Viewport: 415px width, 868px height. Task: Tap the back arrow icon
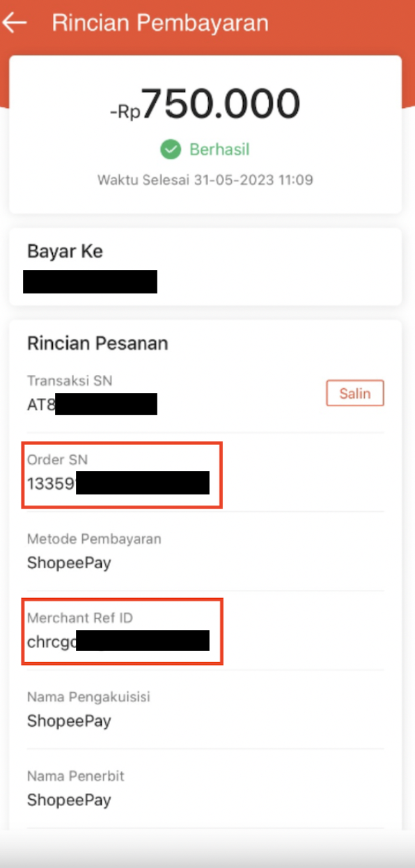coord(15,22)
